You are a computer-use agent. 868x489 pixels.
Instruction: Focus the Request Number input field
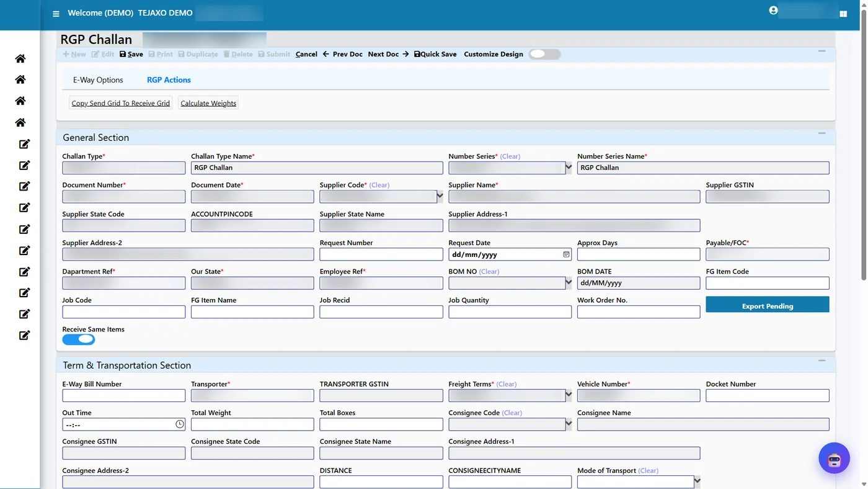(x=381, y=254)
